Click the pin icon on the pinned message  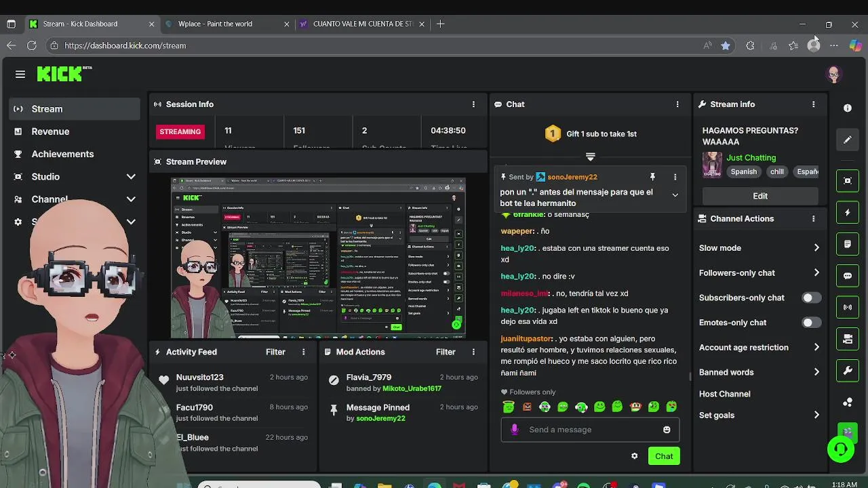[652, 177]
